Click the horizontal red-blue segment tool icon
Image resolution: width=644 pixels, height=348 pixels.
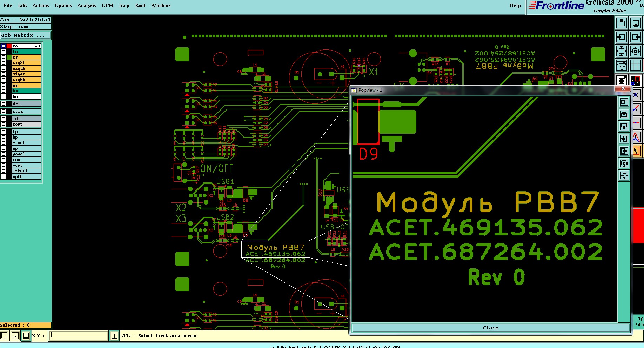(637, 123)
